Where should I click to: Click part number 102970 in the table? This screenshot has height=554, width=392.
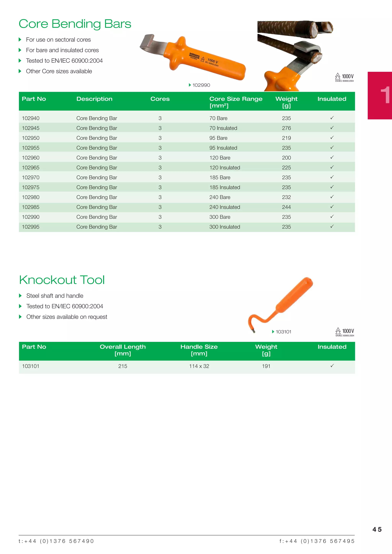[x=31, y=177]
